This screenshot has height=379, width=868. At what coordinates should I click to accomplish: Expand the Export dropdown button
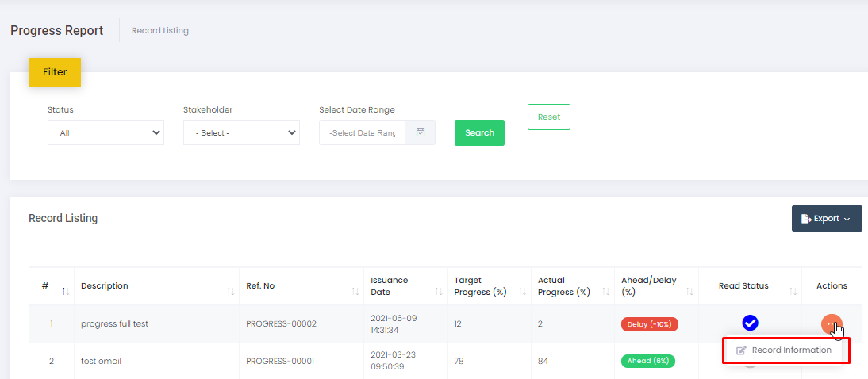click(x=826, y=219)
